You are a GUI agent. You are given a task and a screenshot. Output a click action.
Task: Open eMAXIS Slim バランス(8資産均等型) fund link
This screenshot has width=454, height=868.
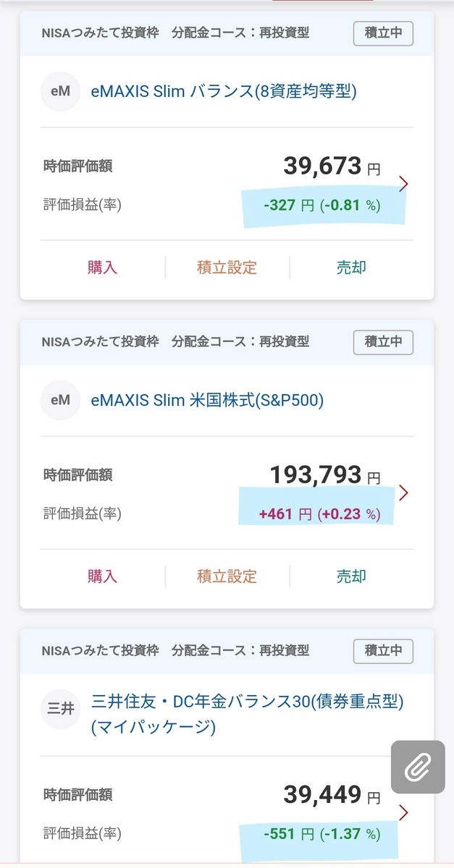224,92
